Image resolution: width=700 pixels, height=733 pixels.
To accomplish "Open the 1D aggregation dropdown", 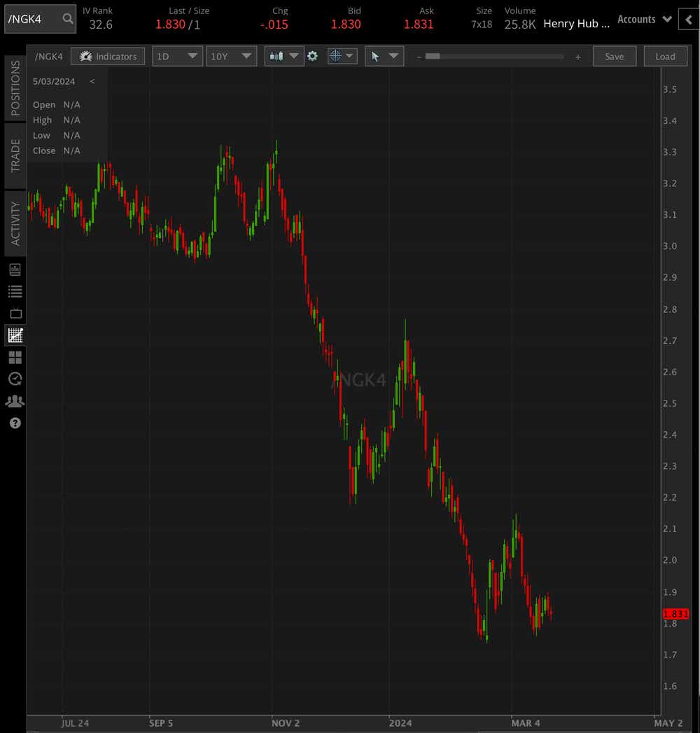I will point(177,57).
